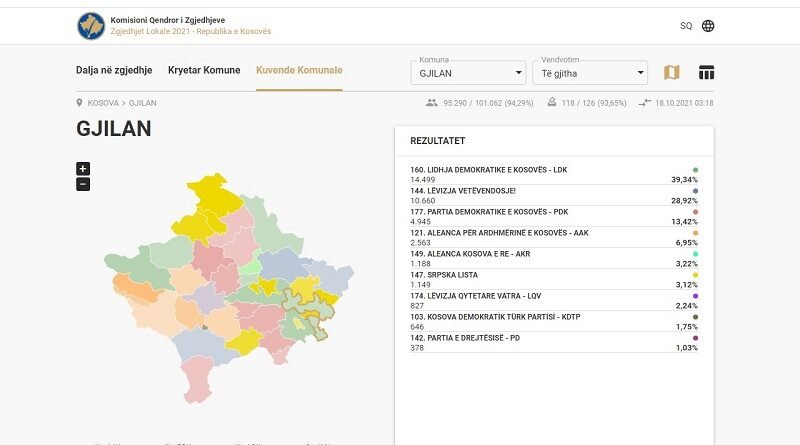Switch to map view icon

click(x=672, y=73)
